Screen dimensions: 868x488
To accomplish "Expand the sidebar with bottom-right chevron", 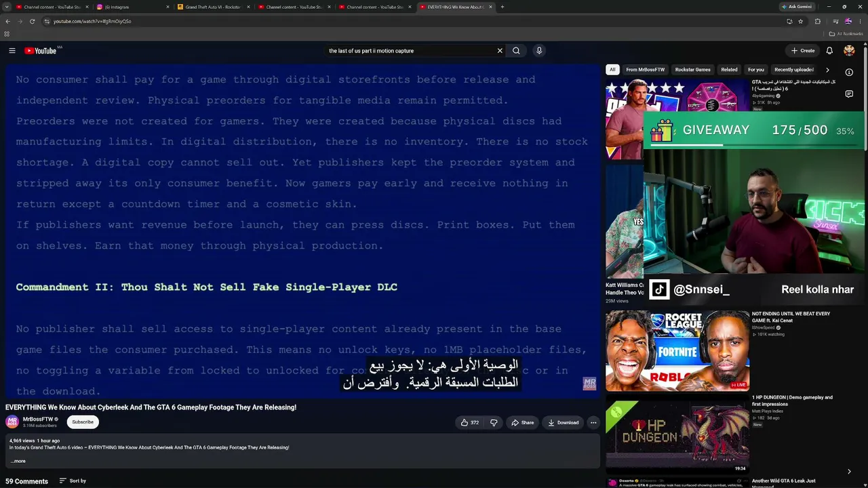I will tap(849, 472).
